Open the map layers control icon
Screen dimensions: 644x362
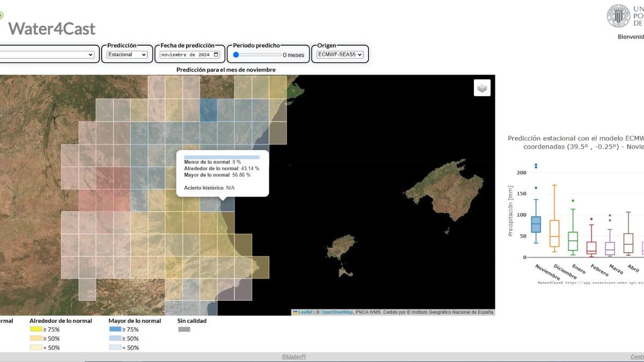481,87
